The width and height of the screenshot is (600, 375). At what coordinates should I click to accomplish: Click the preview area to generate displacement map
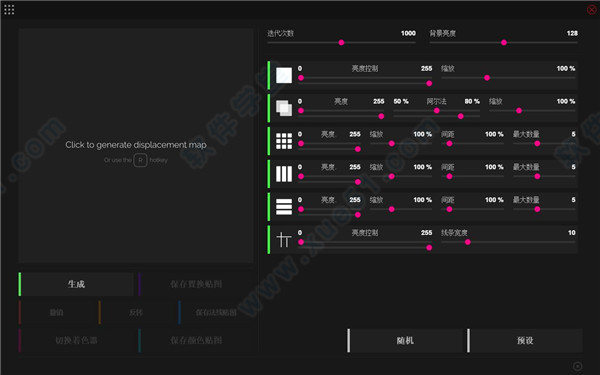(x=136, y=145)
